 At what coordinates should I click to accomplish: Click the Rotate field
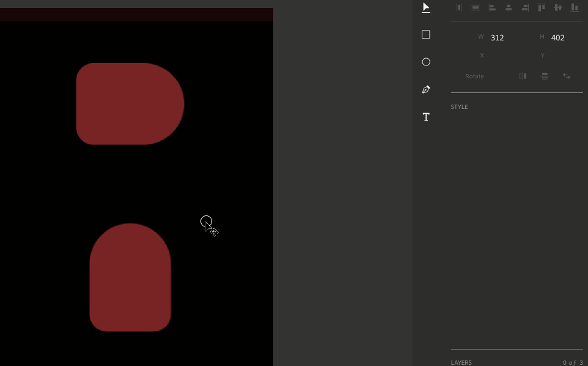475,77
